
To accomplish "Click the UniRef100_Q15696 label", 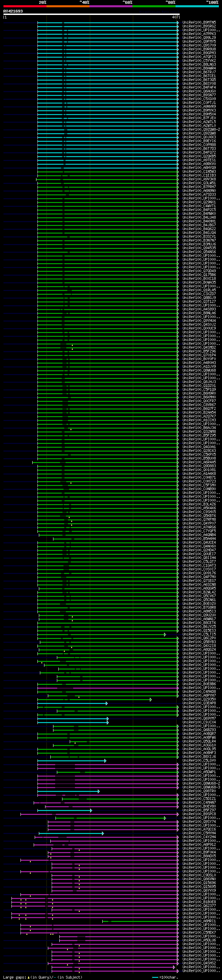I will click(x=199, y=883).
